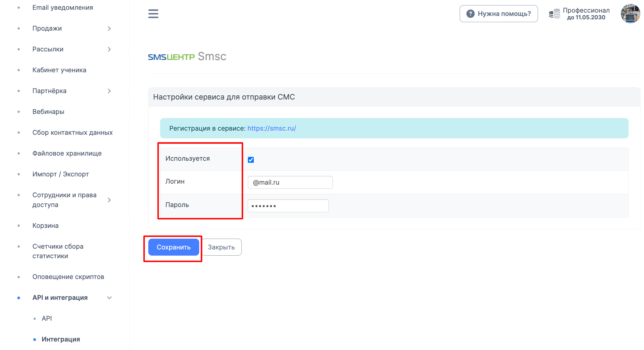Expand Сотрудники и права доступа arrow
644x350 pixels.
pos(109,200)
